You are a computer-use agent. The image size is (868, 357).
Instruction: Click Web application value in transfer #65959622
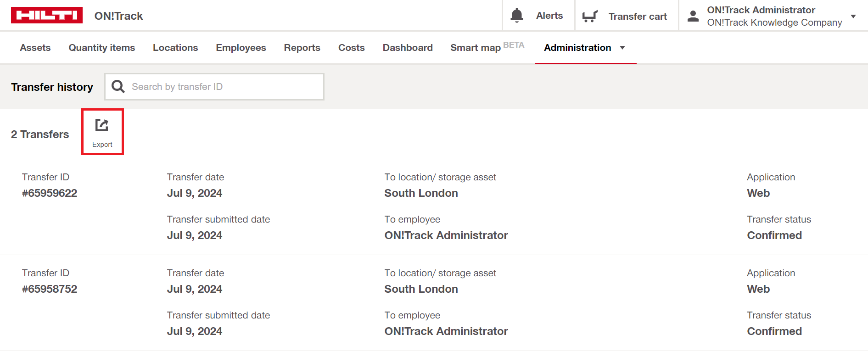click(x=758, y=193)
